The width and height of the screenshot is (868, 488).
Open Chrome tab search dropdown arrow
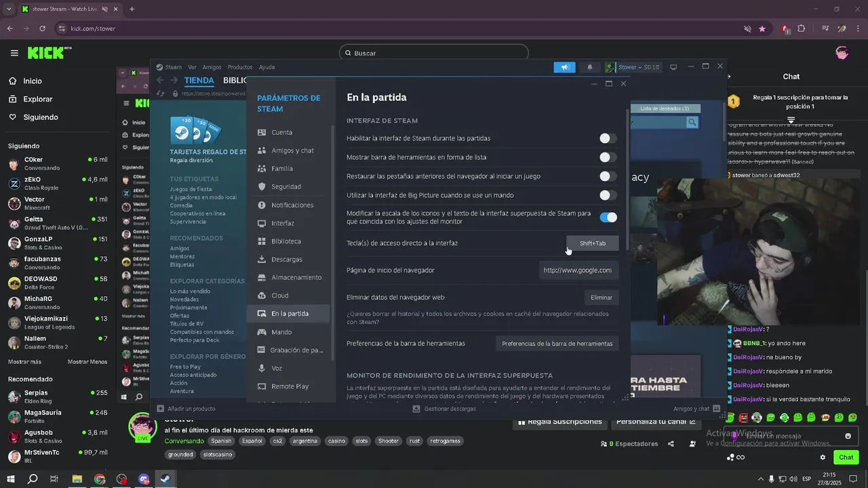9,9
